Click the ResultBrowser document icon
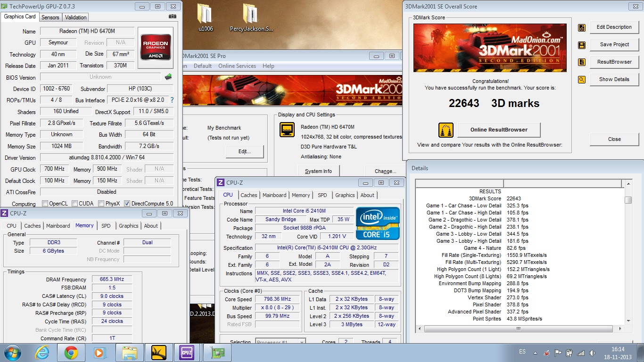The height and width of the screenshot is (362, 644). [582, 62]
